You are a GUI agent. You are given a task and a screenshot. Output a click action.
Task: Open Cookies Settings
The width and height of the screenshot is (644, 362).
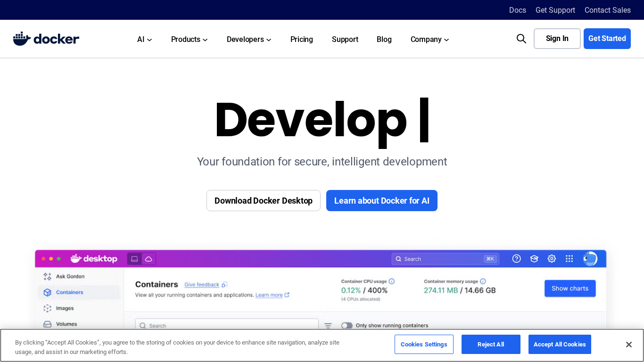[424, 345]
